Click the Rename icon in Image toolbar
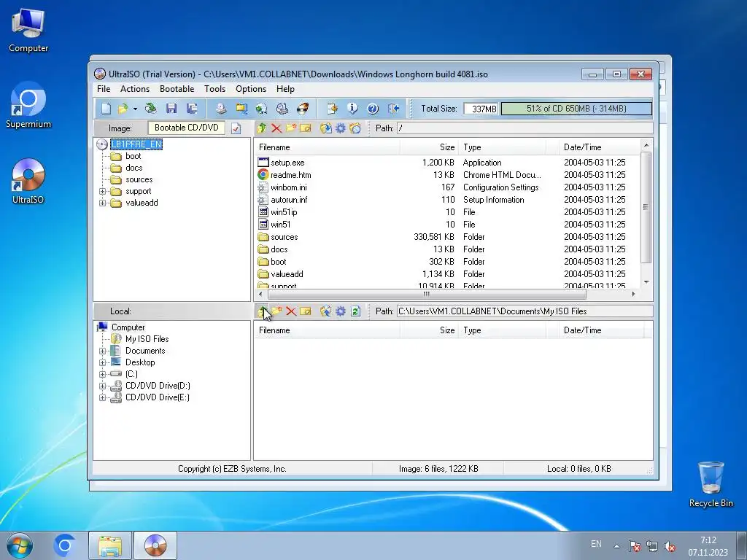The height and width of the screenshot is (560, 747). tap(306, 128)
